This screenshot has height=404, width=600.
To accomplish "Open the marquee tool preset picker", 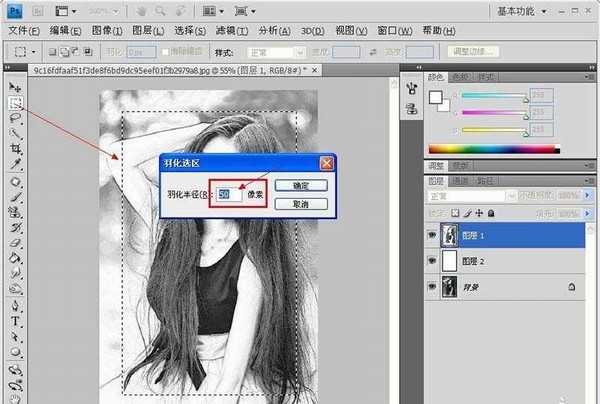I will click(x=24, y=52).
